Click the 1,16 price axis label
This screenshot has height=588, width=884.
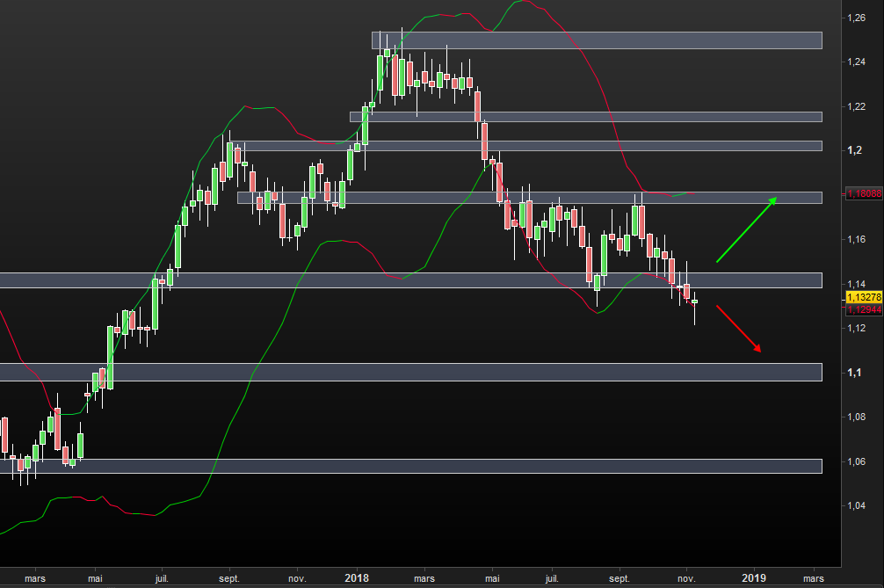[x=857, y=240]
